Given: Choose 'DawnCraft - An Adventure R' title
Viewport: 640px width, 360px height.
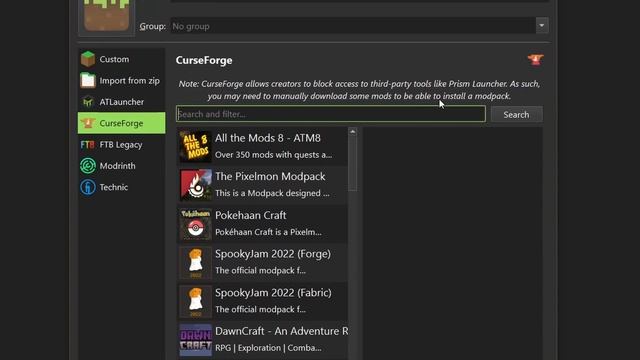Looking at the screenshot, I should click(282, 331).
